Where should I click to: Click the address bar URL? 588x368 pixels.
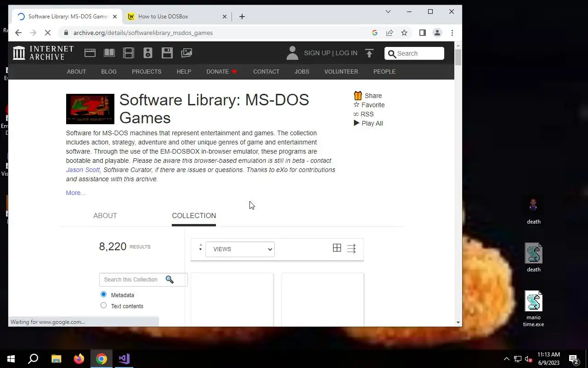pyautogui.click(x=143, y=33)
